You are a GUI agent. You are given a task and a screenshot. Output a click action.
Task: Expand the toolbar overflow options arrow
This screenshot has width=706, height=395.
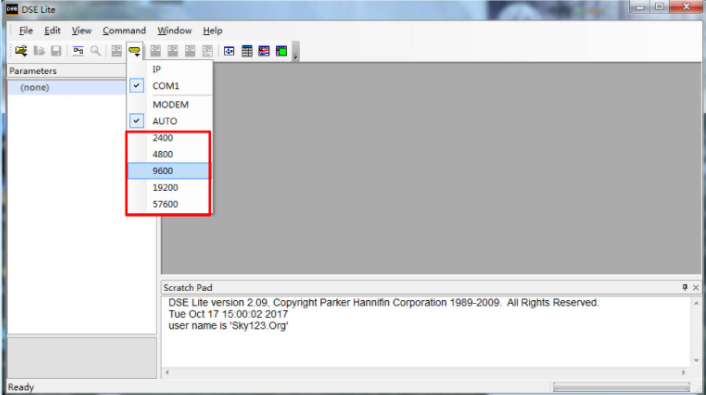(x=296, y=51)
